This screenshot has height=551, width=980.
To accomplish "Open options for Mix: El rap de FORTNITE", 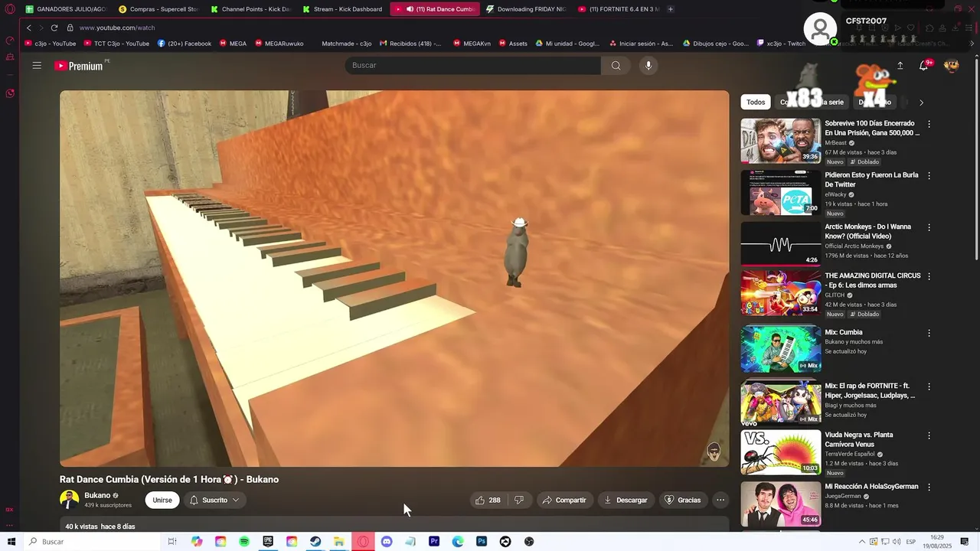I will pyautogui.click(x=929, y=387).
